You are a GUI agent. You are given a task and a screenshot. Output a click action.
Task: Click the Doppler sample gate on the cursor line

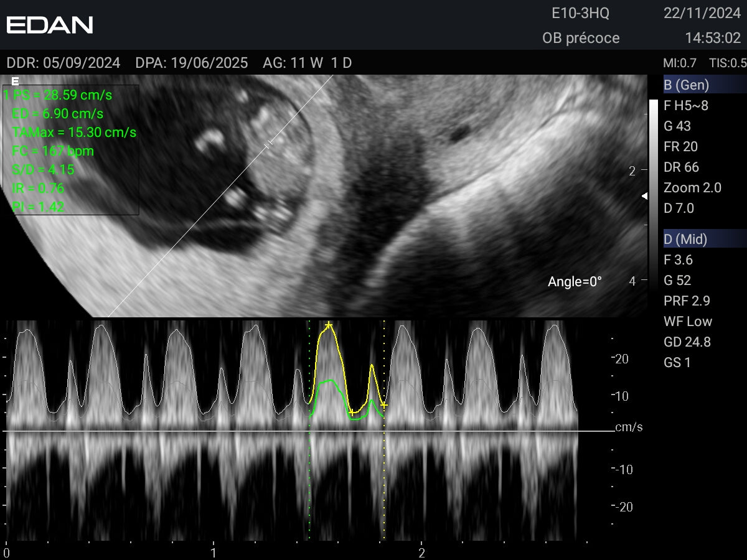coord(270,146)
